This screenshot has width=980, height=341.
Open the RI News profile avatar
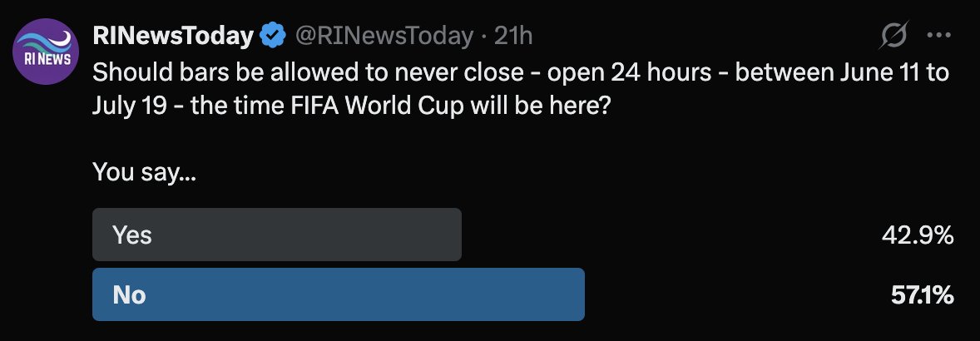(x=47, y=53)
